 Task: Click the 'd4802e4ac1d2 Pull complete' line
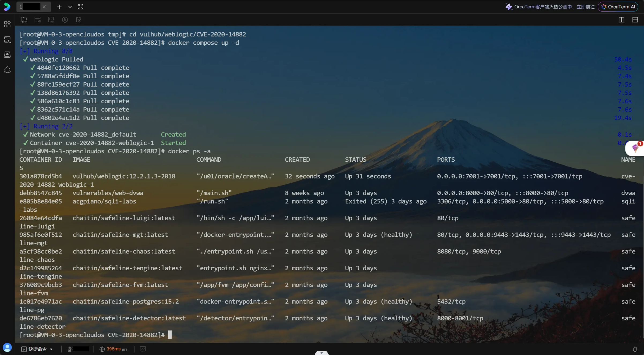pyautogui.click(x=80, y=118)
